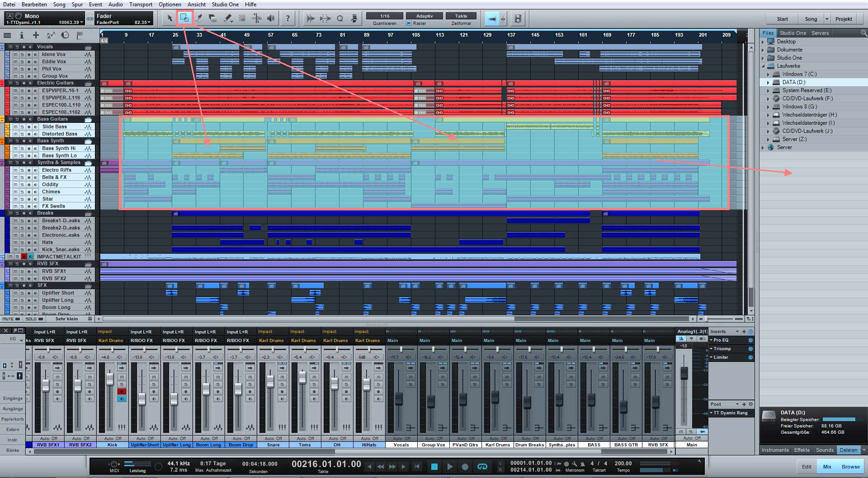Show automation via the automation icon
This screenshot has height=478, width=868.
click(x=51, y=35)
